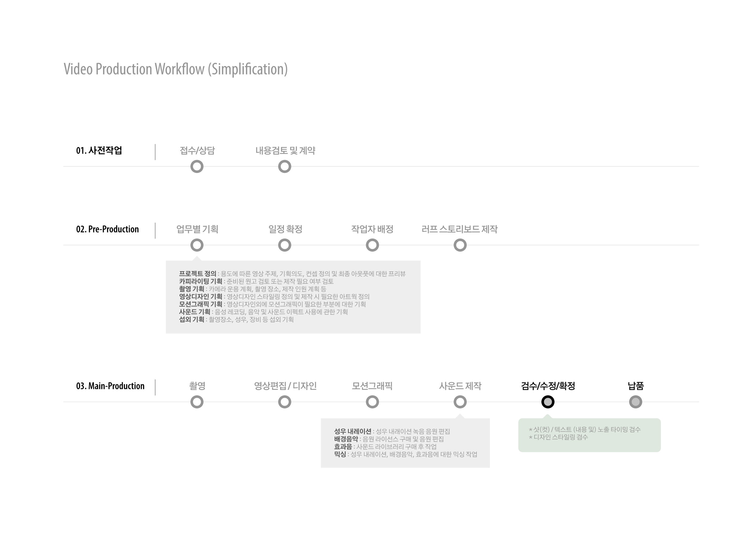Click the 프로젝트 정의 line in planning box

292,274
